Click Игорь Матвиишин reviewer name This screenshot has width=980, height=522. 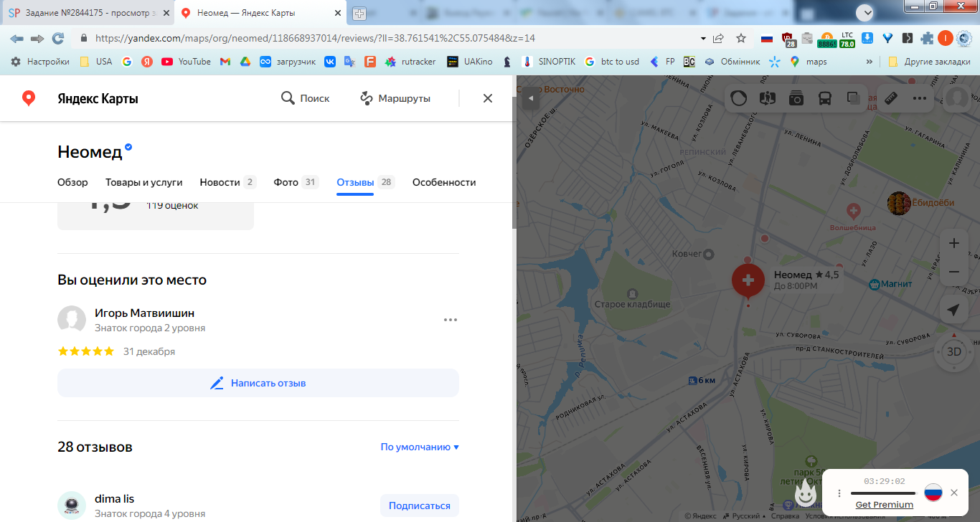[144, 313]
